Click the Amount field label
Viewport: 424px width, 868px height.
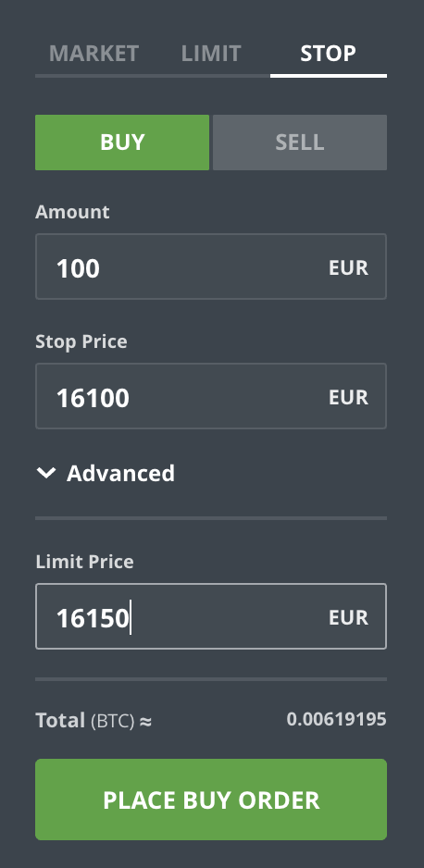click(x=72, y=212)
